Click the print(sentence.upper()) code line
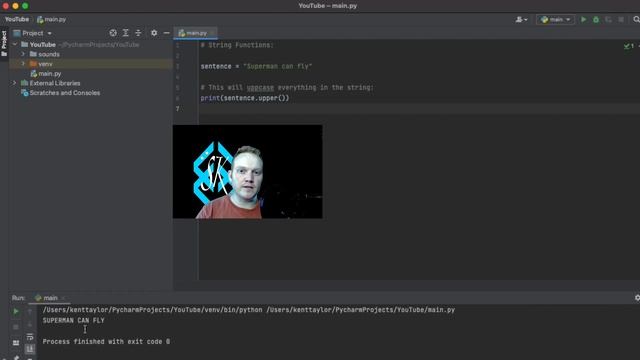640x360 pixels. 244,98
